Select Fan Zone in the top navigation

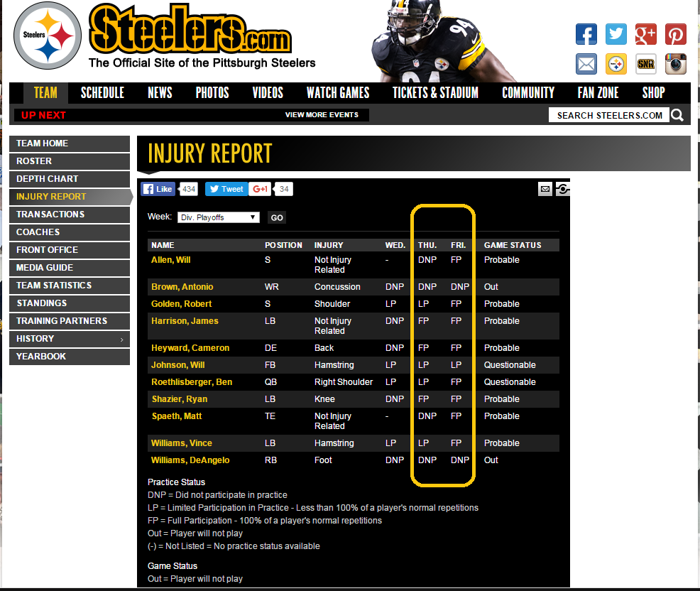pyautogui.click(x=598, y=92)
